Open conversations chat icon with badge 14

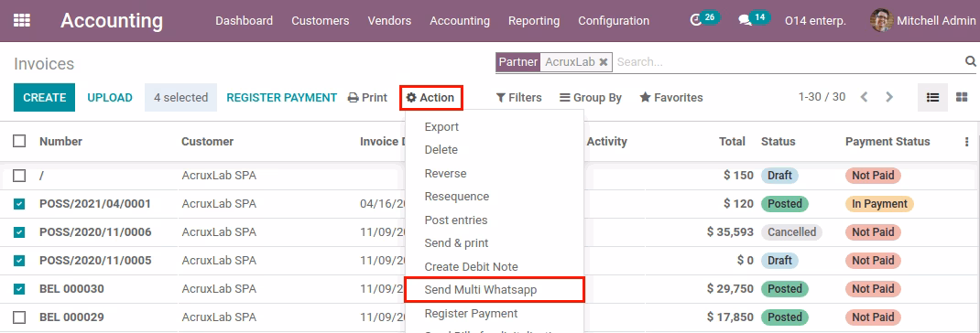pyautogui.click(x=753, y=19)
